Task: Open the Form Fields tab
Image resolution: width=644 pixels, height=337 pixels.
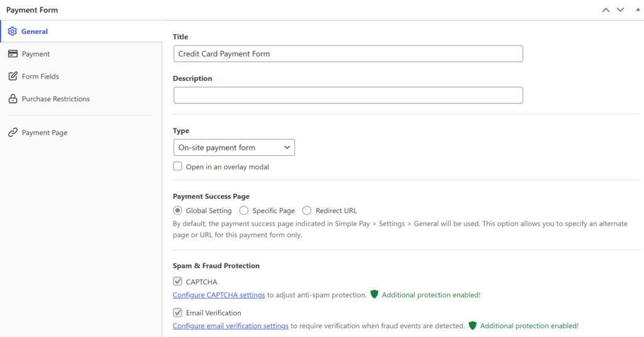Action: (x=40, y=77)
